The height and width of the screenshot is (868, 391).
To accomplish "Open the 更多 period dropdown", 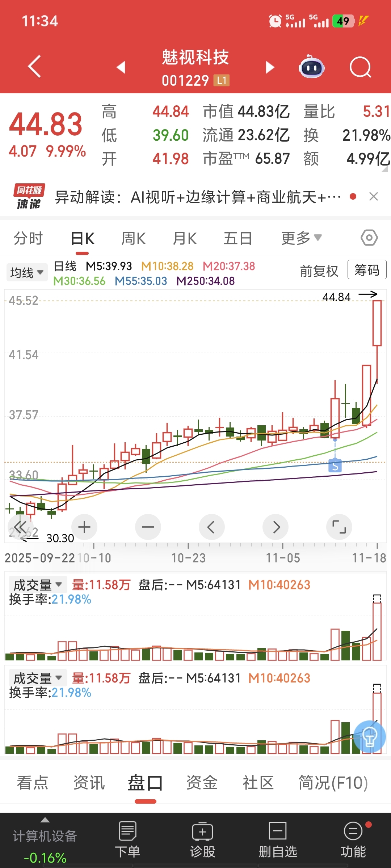I will (x=301, y=238).
